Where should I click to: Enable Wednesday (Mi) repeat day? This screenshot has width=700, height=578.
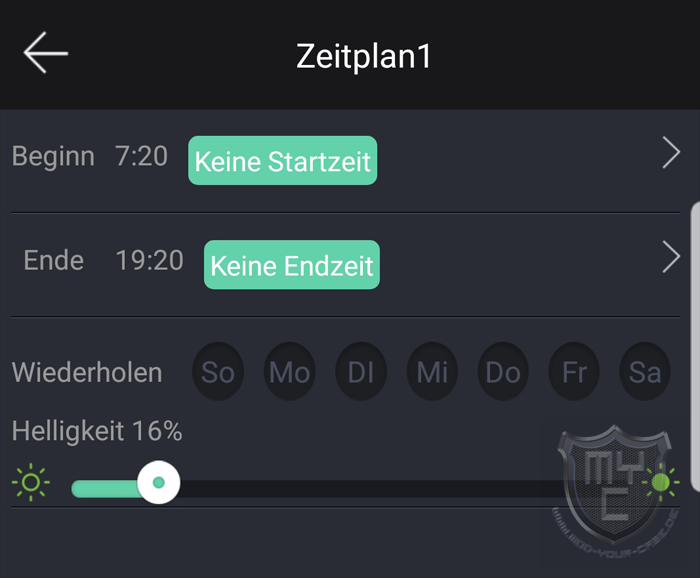click(432, 371)
